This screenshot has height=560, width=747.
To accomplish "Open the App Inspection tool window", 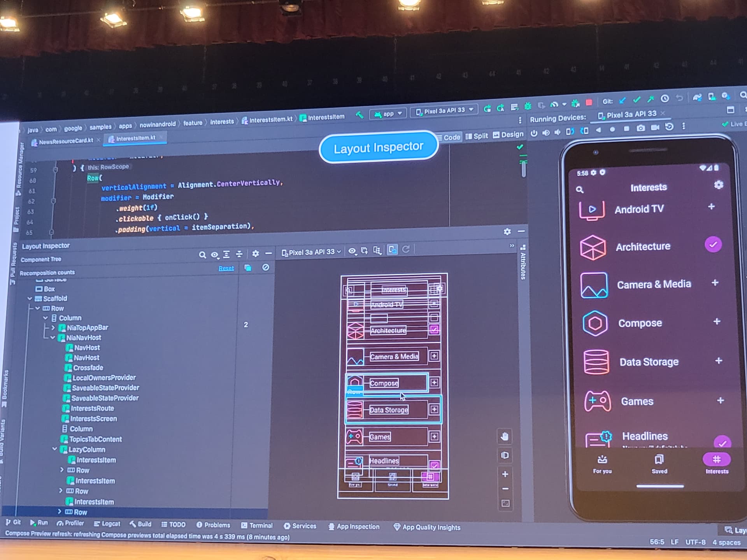I will pyautogui.click(x=354, y=527).
